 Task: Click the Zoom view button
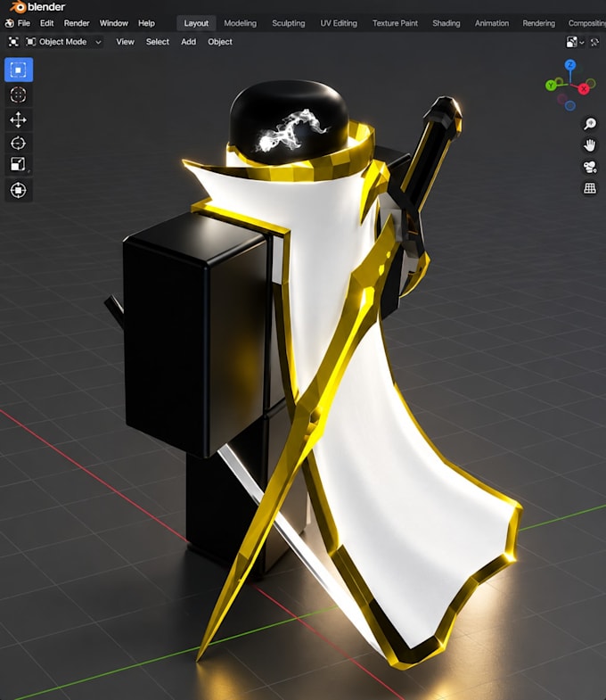(590, 123)
